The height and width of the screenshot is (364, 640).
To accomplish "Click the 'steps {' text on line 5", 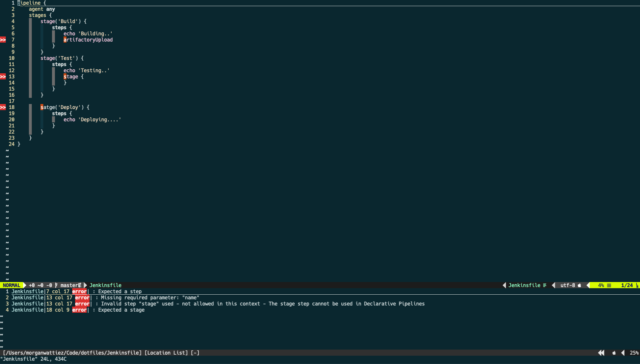I will pos(62,27).
